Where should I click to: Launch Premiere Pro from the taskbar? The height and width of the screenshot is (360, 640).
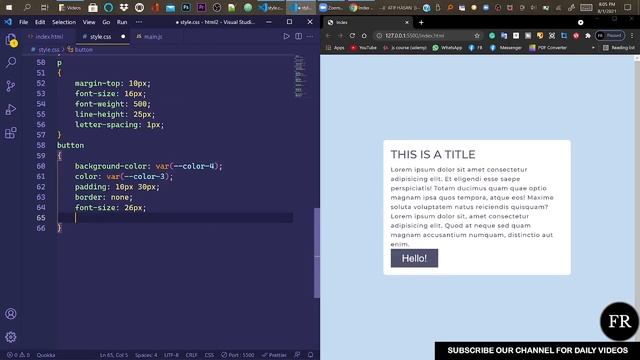[201, 7]
